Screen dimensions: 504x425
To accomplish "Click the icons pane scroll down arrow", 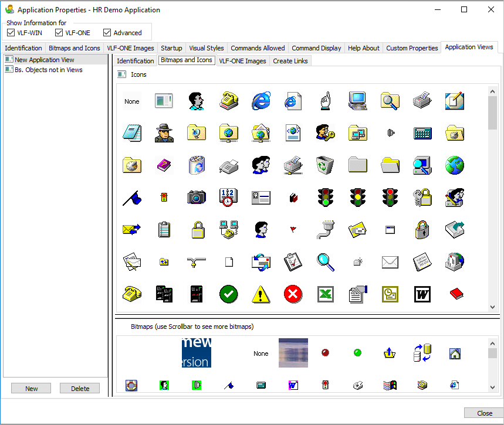I will pyautogui.click(x=492, y=307).
